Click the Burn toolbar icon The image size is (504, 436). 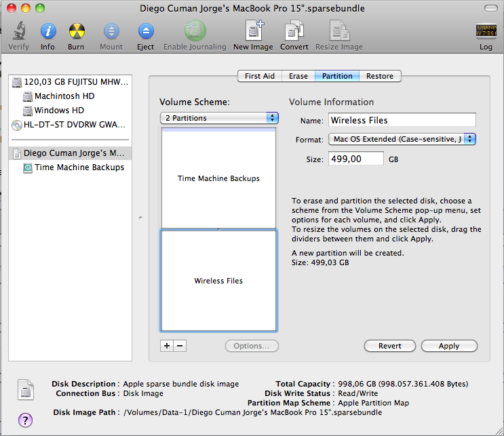pos(77,31)
